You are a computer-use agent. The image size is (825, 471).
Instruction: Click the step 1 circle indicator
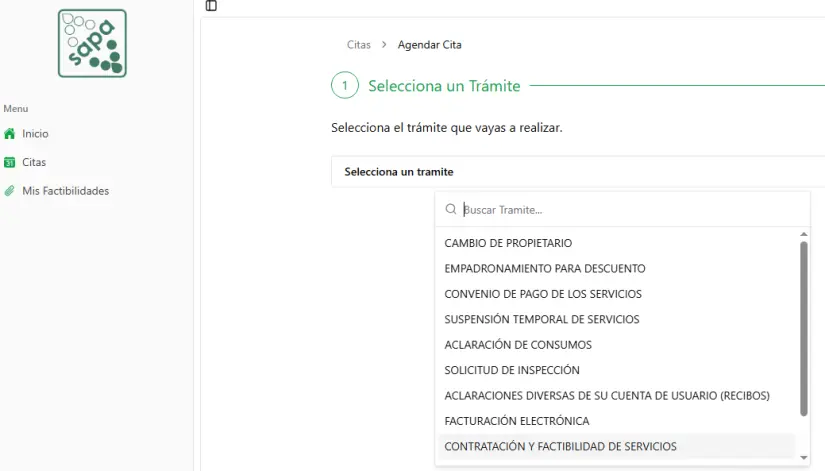point(345,85)
